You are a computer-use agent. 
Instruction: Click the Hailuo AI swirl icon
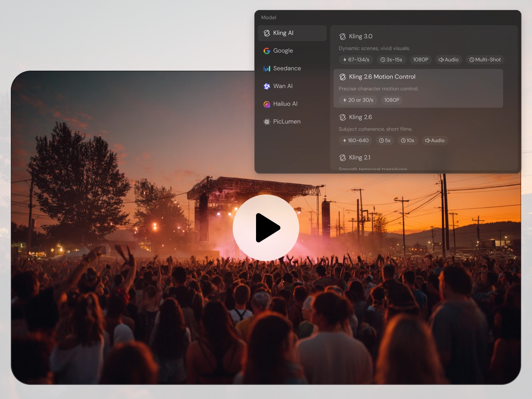(x=267, y=104)
